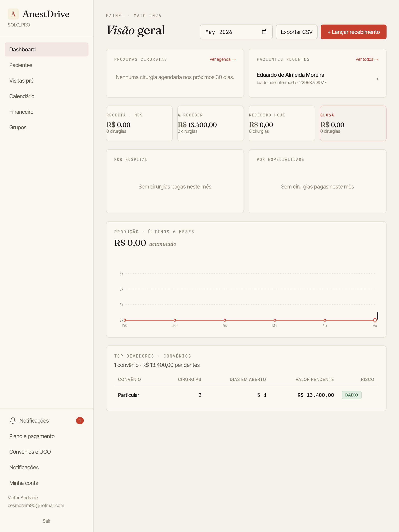Open the Financeiro section
This screenshot has height=532, width=399.
(46, 112)
